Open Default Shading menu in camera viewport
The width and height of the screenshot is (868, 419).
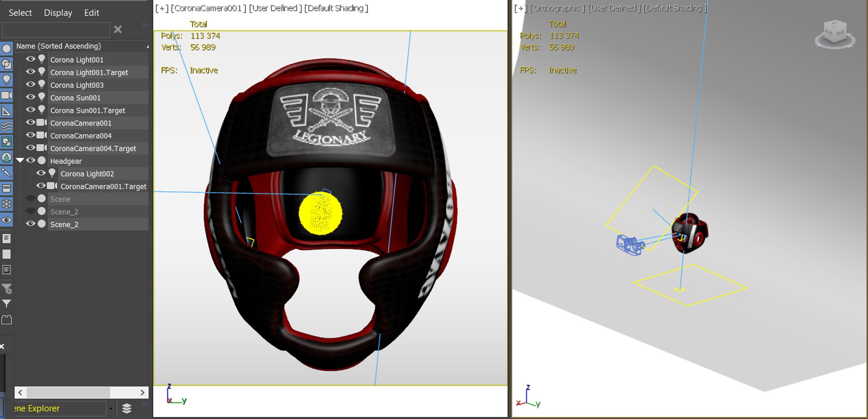pos(336,8)
